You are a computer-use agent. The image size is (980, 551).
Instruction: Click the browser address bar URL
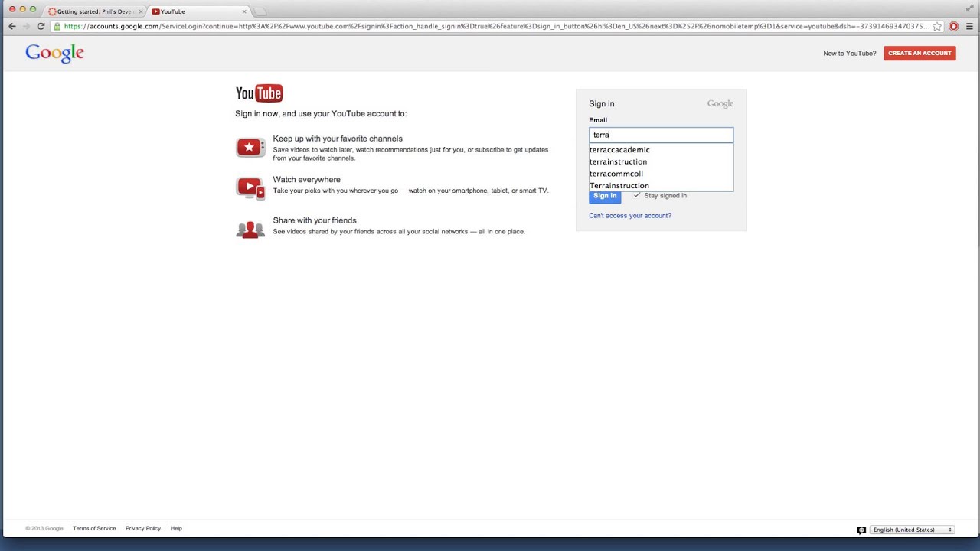click(496, 26)
